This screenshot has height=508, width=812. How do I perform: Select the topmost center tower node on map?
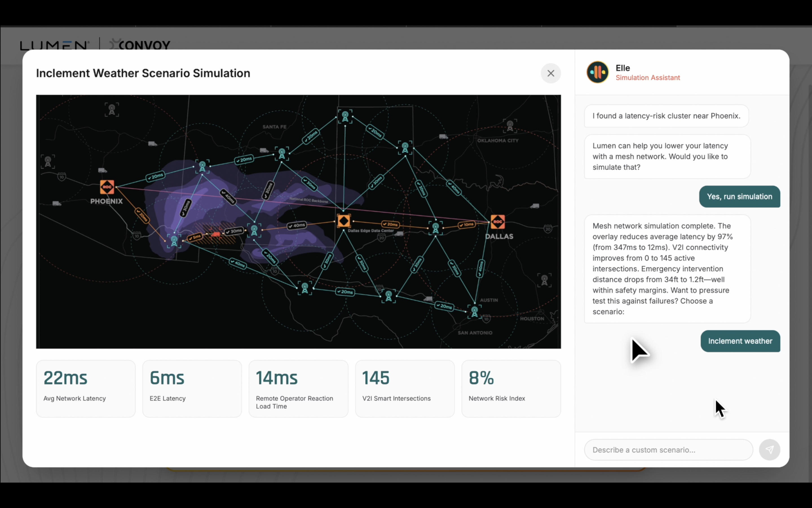[x=345, y=117]
